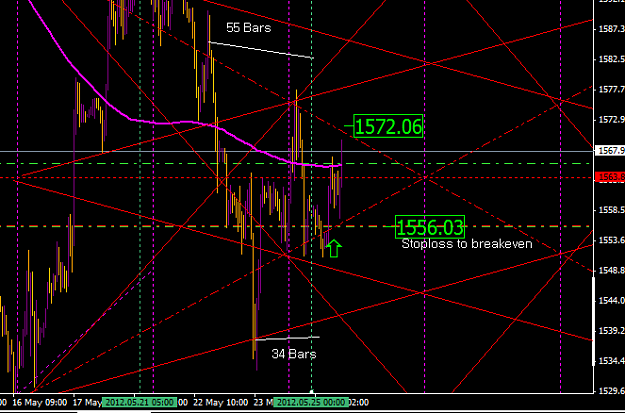
Task: Click the 1544.0 price scale value
Action: [x=611, y=300]
